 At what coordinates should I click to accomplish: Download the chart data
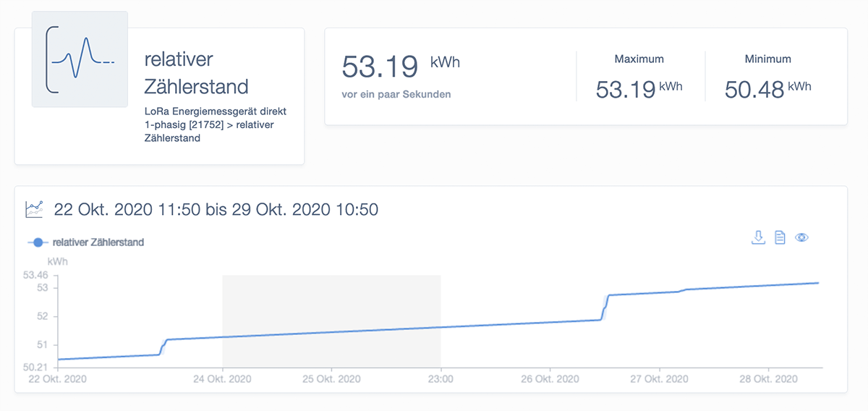758,237
